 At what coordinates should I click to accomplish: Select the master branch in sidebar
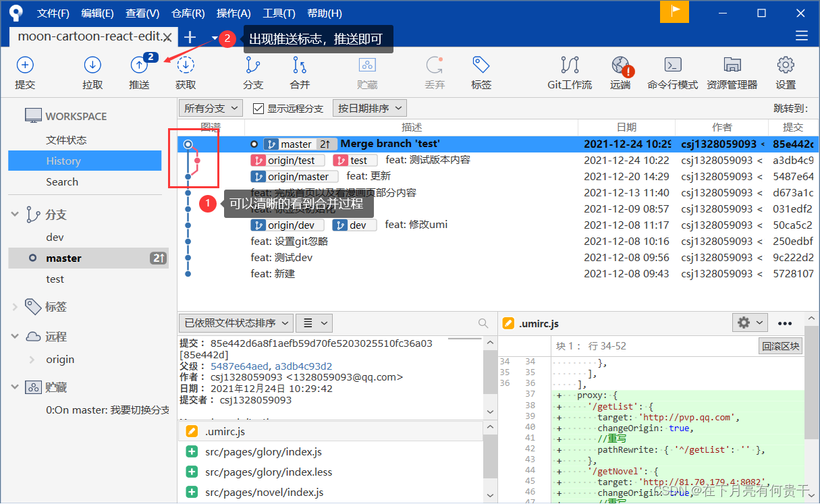click(x=88, y=258)
